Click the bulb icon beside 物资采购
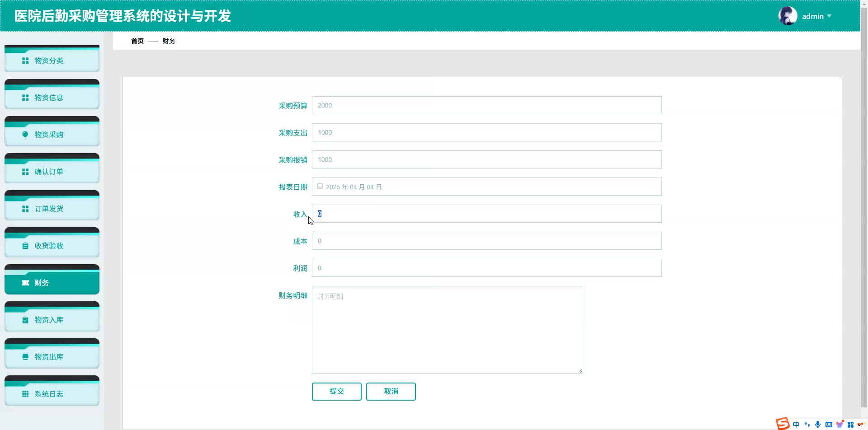The height and width of the screenshot is (430, 868). [25, 135]
